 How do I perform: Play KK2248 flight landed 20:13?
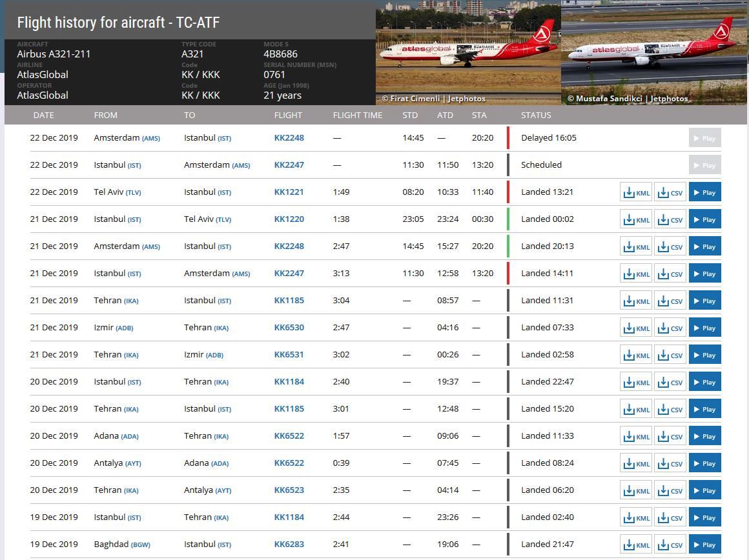(704, 246)
